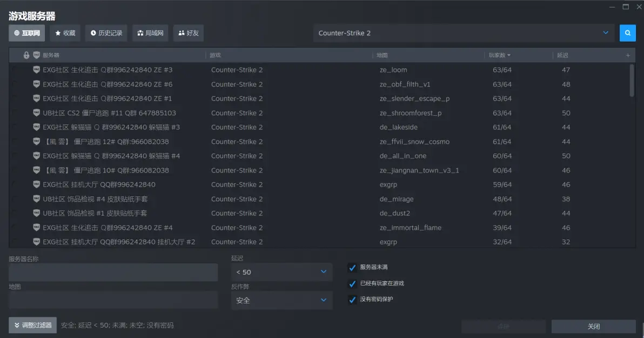The image size is (644, 338).
Task: Click the VAC shield column header icon
Action: [36, 55]
